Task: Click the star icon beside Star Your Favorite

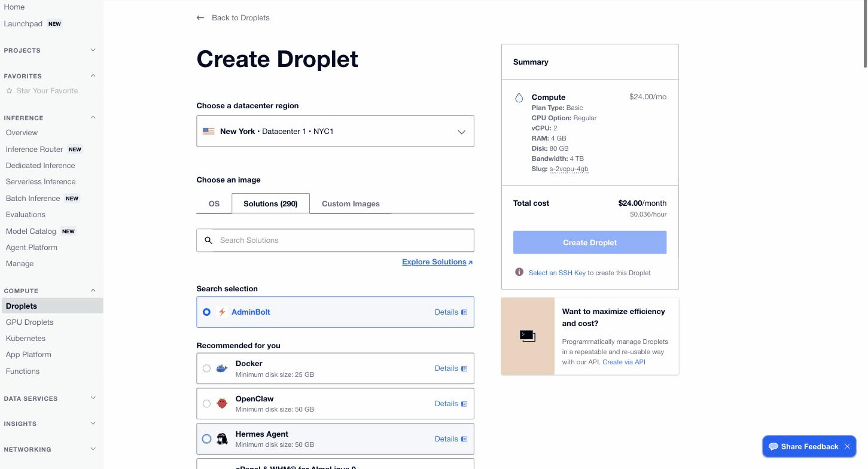Action: 9,91
